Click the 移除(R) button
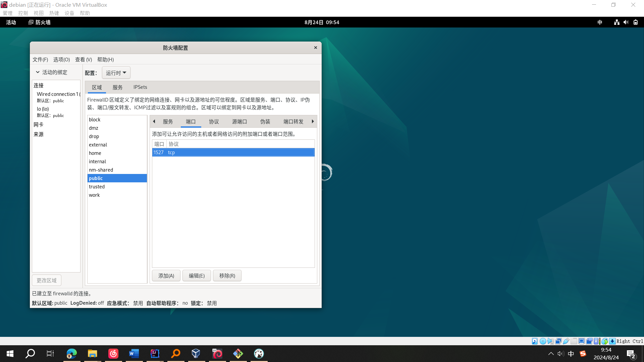The image size is (644, 362). point(227,276)
